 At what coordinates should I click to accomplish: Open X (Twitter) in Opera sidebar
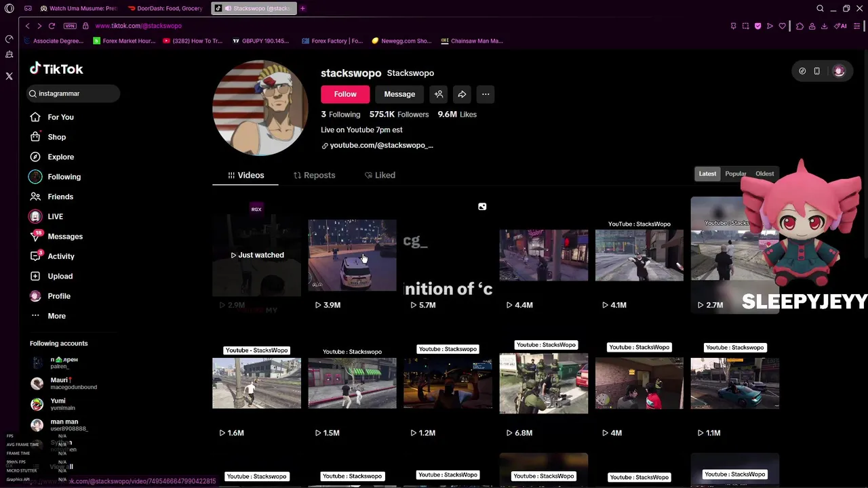(9, 77)
